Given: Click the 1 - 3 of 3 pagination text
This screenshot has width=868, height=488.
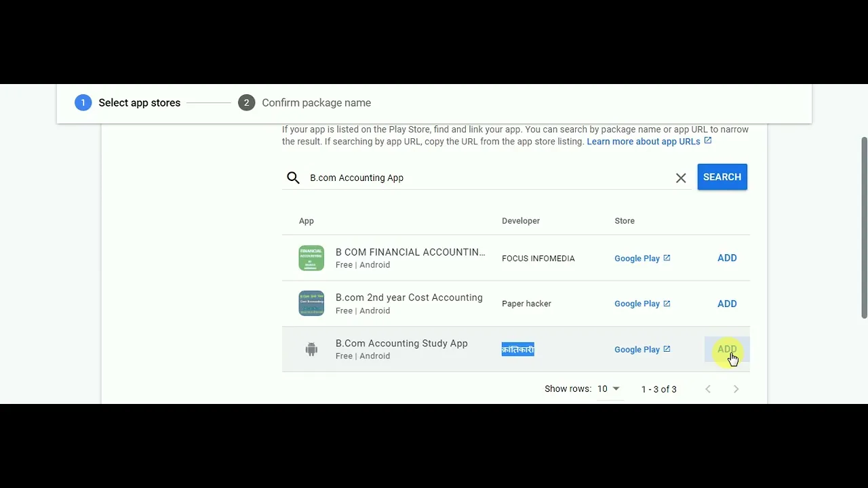Looking at the screenshot, I should pyautogui.click(x=659, y=389).
